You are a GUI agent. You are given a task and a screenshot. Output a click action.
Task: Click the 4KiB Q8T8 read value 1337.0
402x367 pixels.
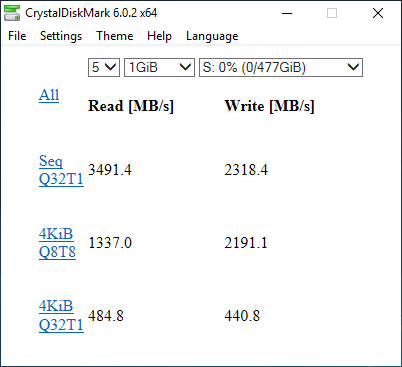pyautogui.click(x=110, y=243)
